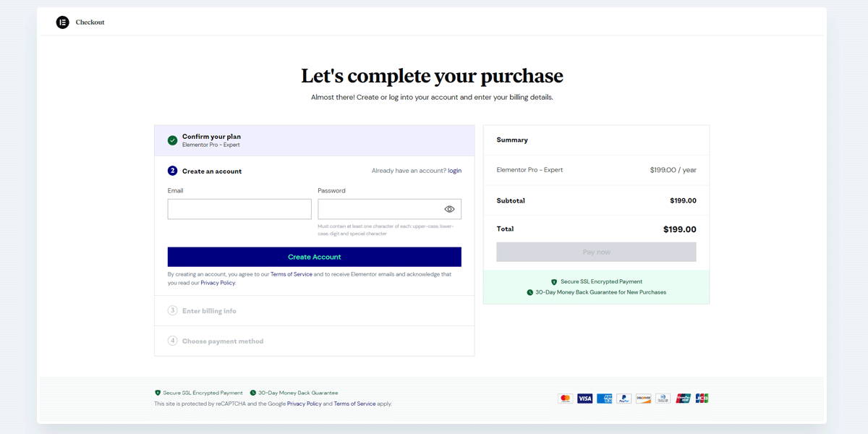Viewport: 868px width, 434px height.
Task: Click the step 3 circle icon
Action: click(172, 310)
